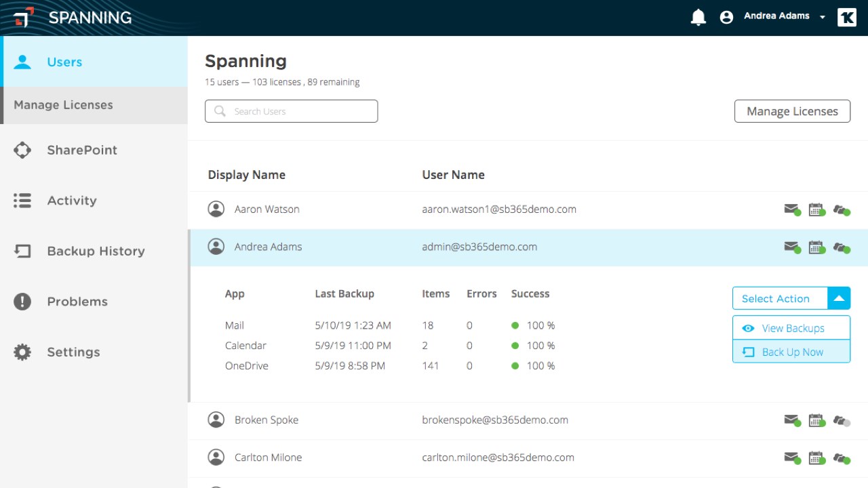
Task: Click Broken Spoke's OneDrive status icon
Action: pyautogui.click(x=842, y=421)
